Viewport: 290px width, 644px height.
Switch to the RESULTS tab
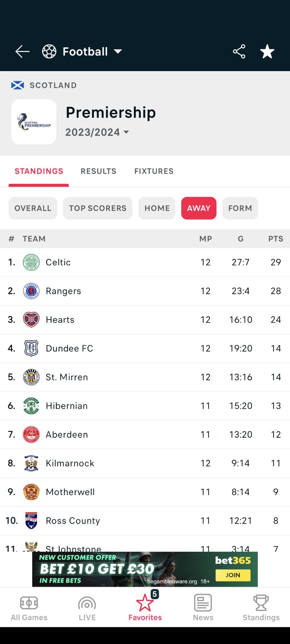pos(98,171)
